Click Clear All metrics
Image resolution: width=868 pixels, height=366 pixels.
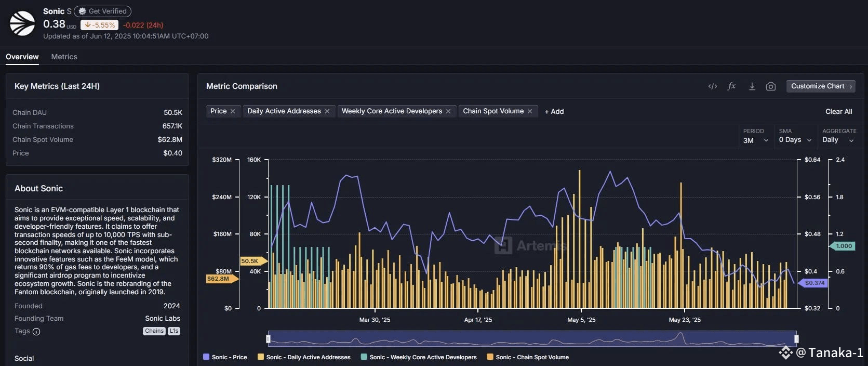(839, 111)
